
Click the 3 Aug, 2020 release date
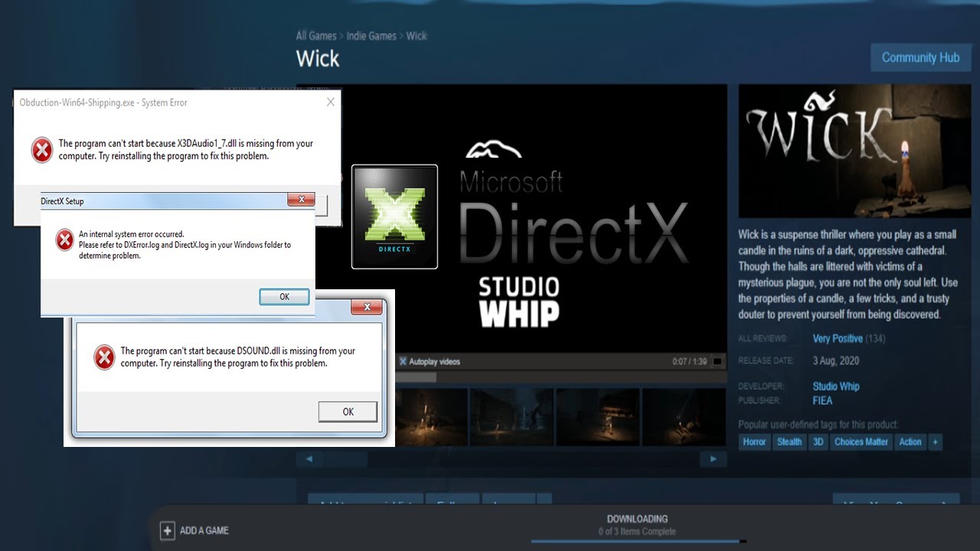[x=836, y=360]
